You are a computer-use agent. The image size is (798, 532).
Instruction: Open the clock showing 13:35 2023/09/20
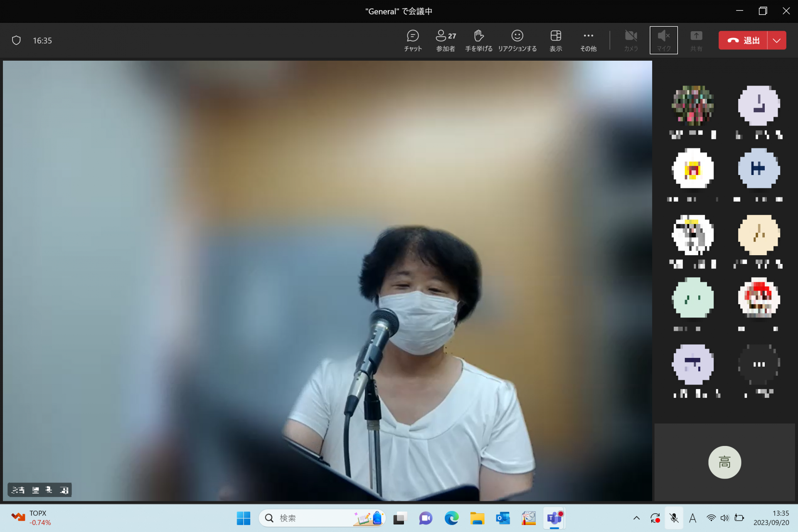[x=771, y=518]
